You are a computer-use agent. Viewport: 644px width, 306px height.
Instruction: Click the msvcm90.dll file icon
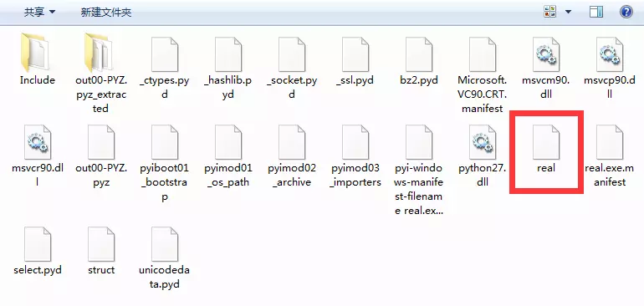pos(546,54)
